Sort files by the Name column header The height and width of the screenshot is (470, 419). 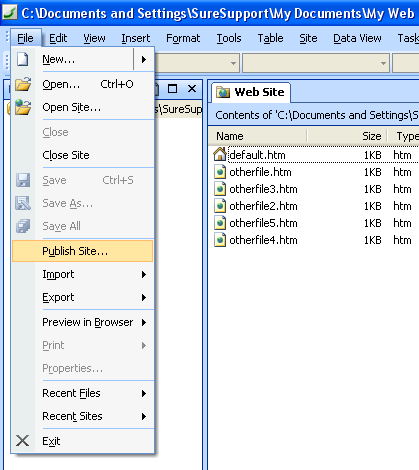pos(257,136)
